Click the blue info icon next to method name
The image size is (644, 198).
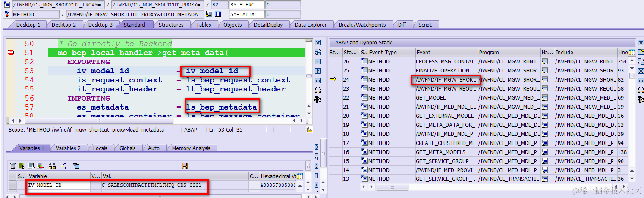tap(218, 14)
